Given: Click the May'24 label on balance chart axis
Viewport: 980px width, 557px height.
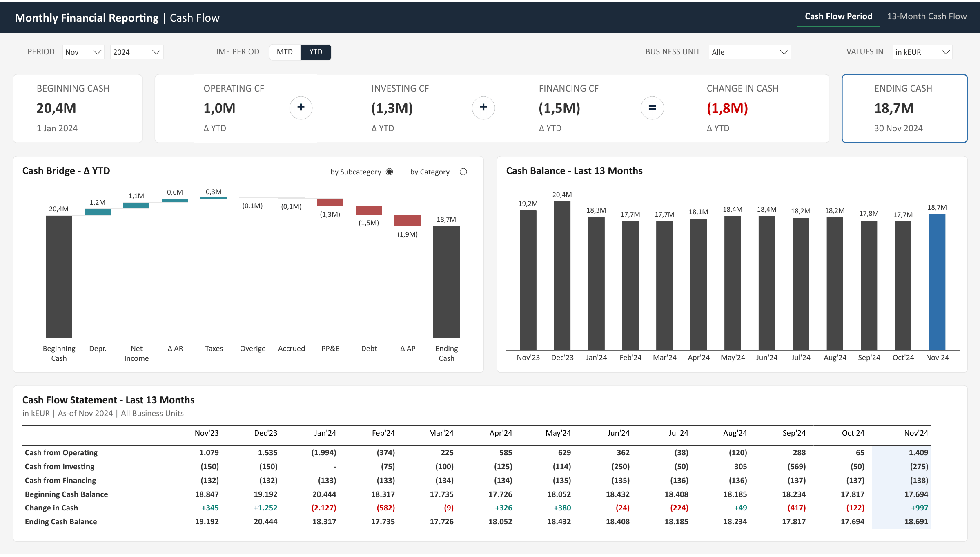Looking at the screenshot, I should [x=733, y=358].
